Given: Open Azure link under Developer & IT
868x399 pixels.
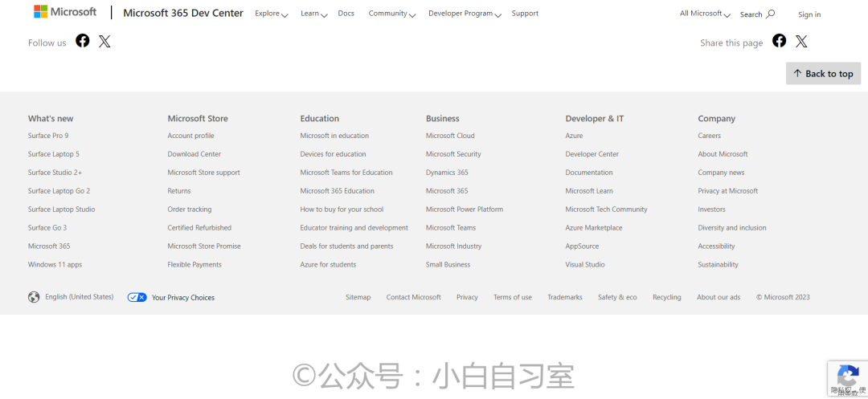Looking at the screenshot, I should tap(574, 136).
